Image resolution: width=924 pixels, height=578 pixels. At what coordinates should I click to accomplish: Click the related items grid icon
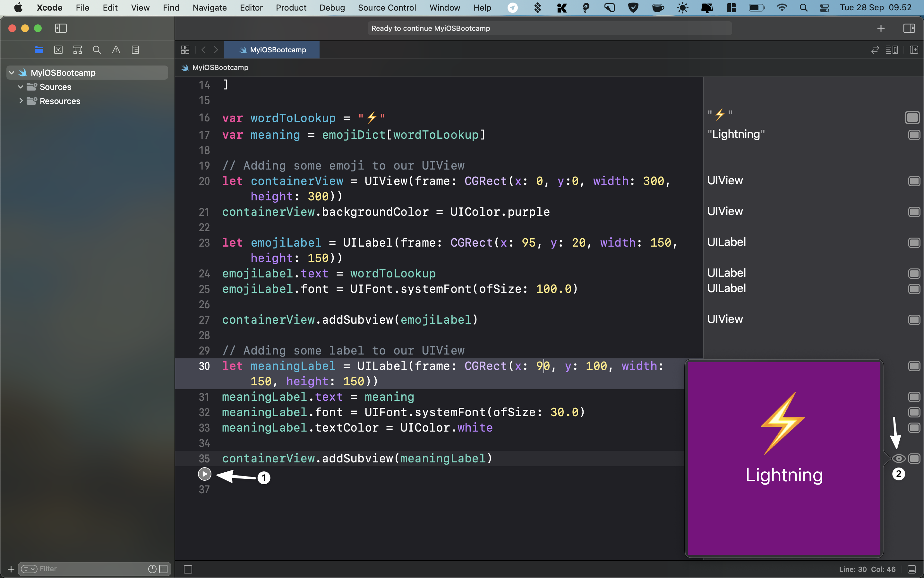click(x=185, y=50)
